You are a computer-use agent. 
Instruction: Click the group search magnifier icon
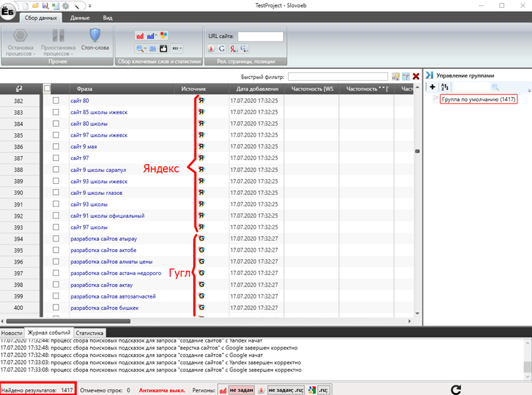click(495, 87)
